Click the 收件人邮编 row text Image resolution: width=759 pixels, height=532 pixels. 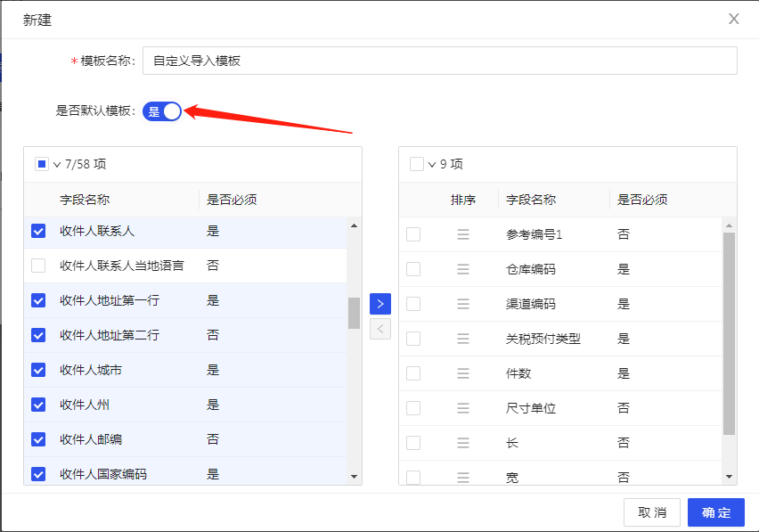[91, 439]
